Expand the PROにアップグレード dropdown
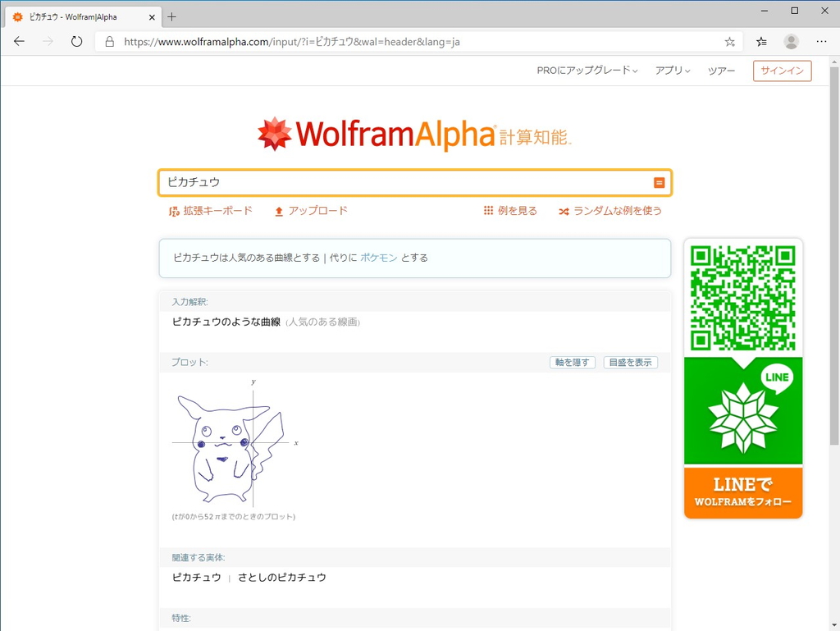 [587, 71]
